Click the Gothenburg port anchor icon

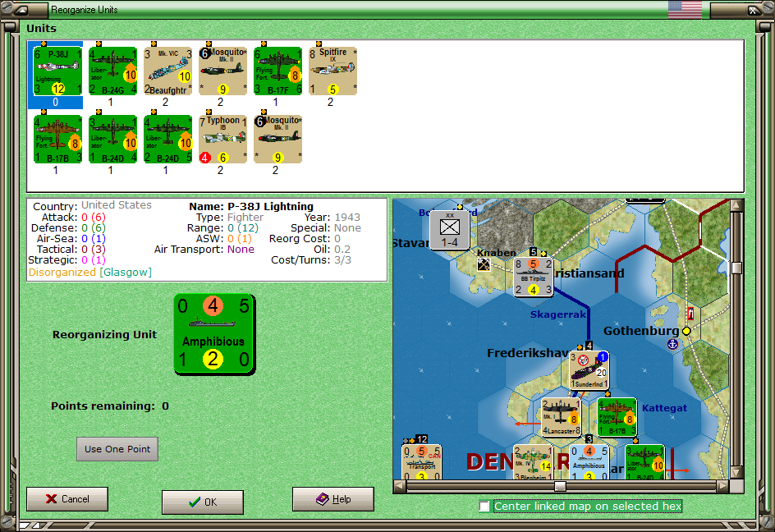(672, 344)
